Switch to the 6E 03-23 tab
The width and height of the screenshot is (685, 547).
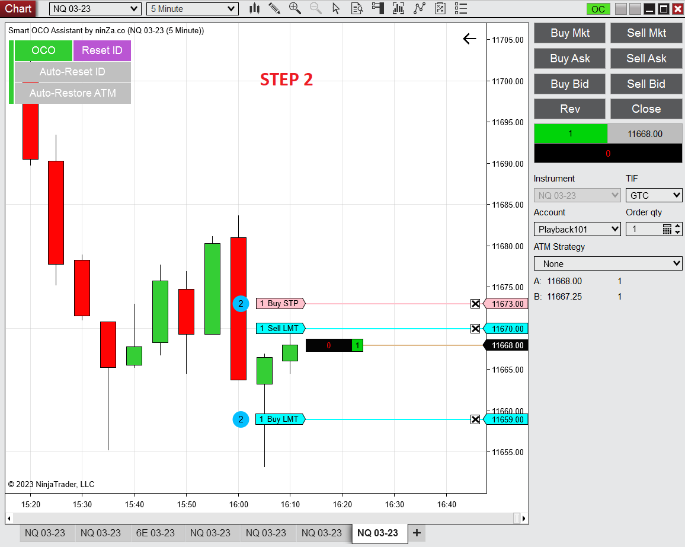[155, 533]
